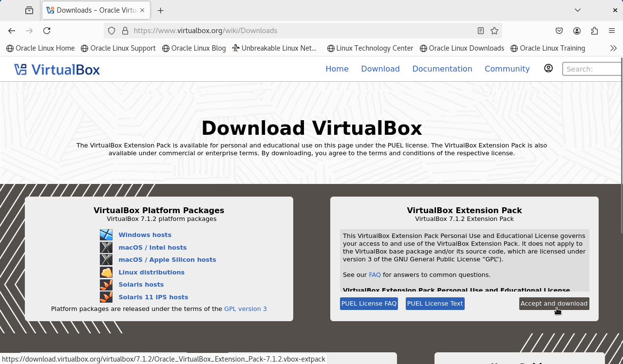Click the tracking protection shield icon
The image size is (623, 364).
coord(112,31)
